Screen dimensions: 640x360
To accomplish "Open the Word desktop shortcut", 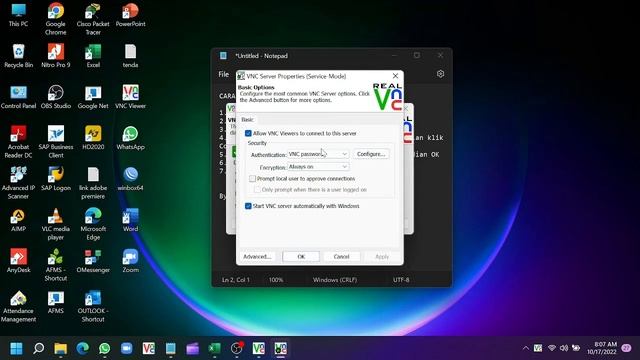I will tap(130, 220).
